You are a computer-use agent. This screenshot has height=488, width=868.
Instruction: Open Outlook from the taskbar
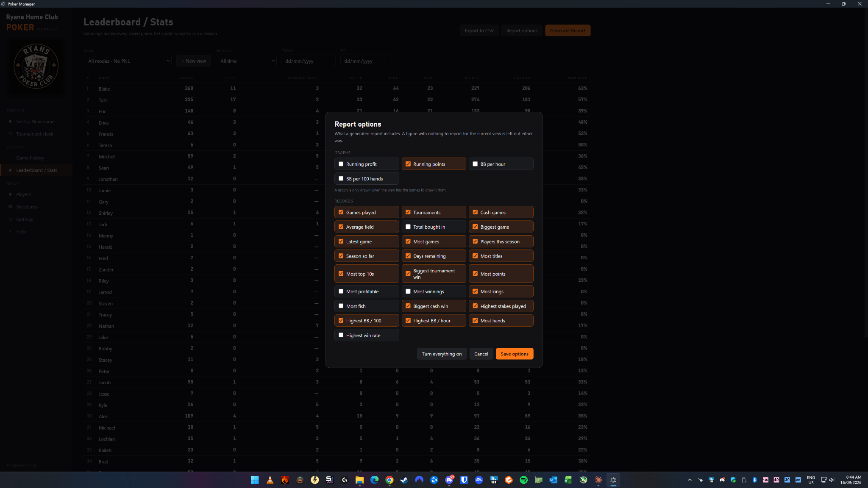(x=554, y=480)
